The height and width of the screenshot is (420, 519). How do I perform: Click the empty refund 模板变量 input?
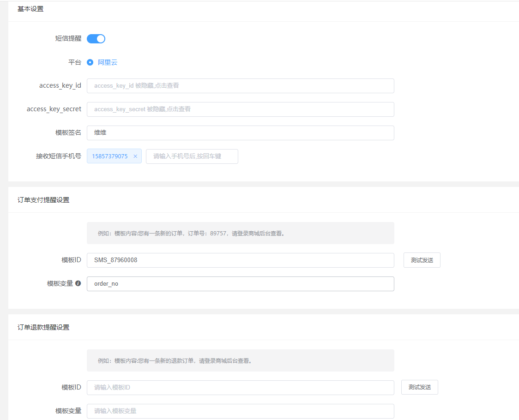pyautogui.click(x=240, y=411)
